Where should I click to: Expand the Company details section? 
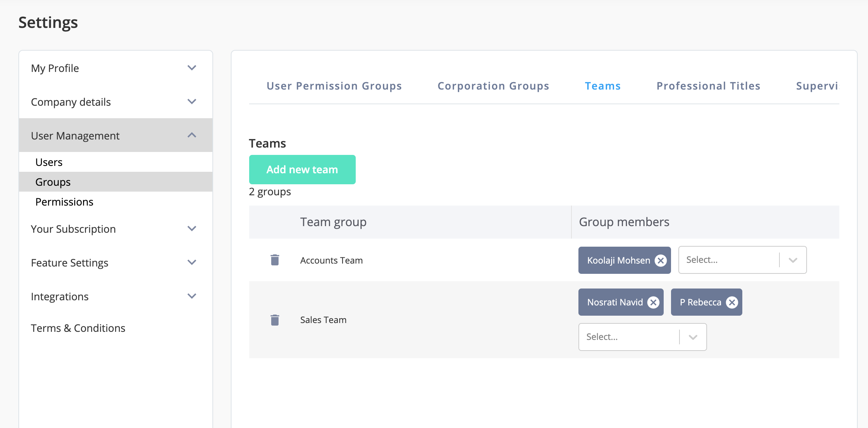[x=115, y=102]
